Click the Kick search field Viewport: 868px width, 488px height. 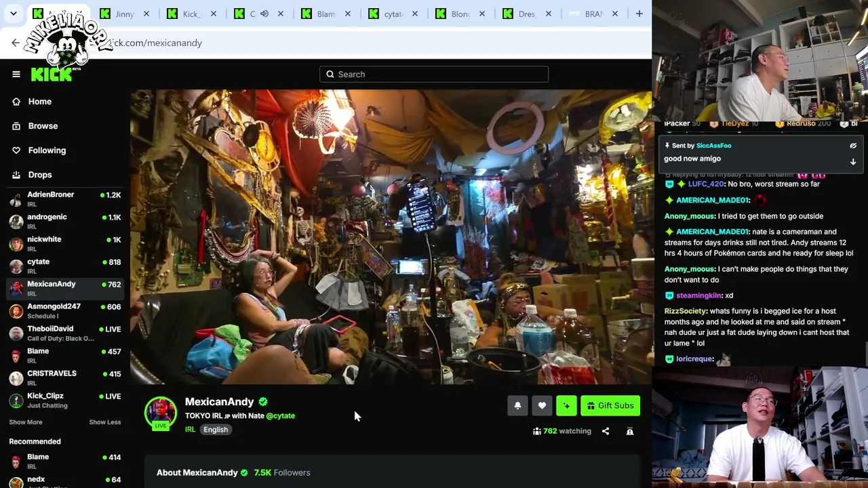(434, 75)
